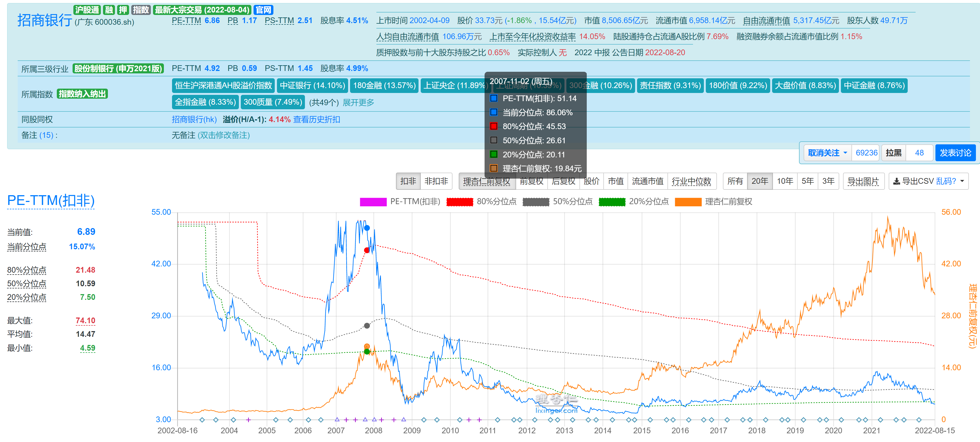Expand the 导出CSV dropdown caret
This screenshot has width=980, height=442.
point(962,181)
